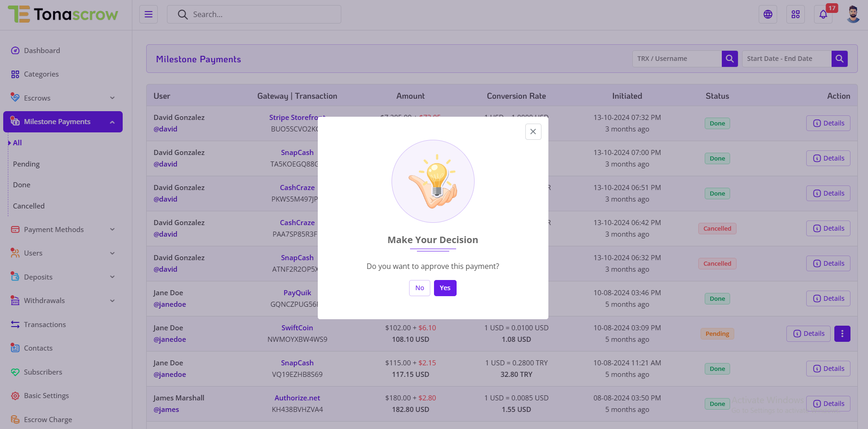Open three-dot action menu on Pending row

[842, 334]
